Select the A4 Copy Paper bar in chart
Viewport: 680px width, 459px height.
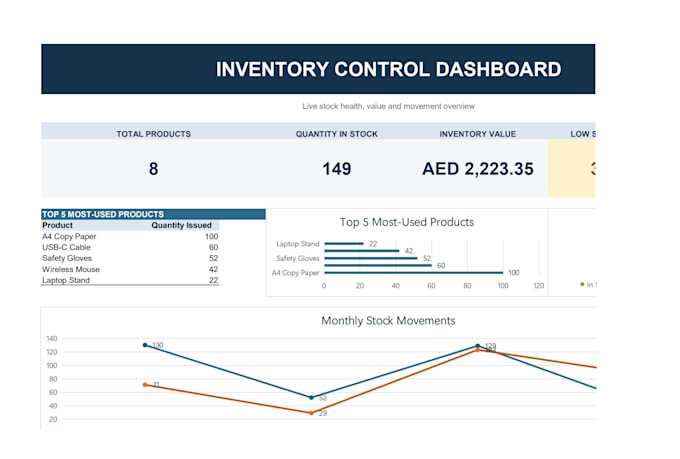click(x=413, y=273)
